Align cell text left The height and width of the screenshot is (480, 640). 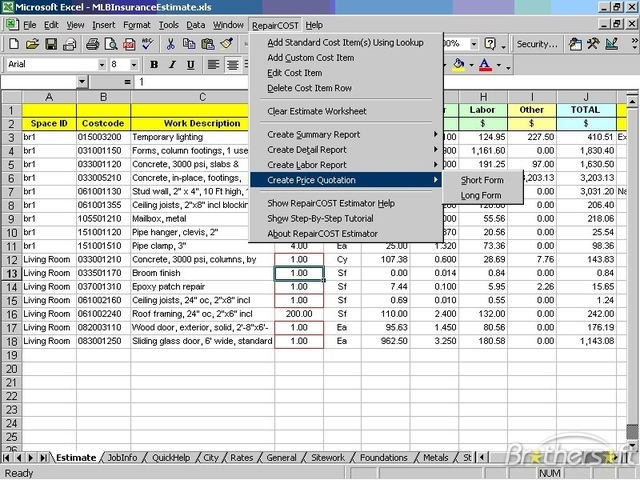click(213, 64)
